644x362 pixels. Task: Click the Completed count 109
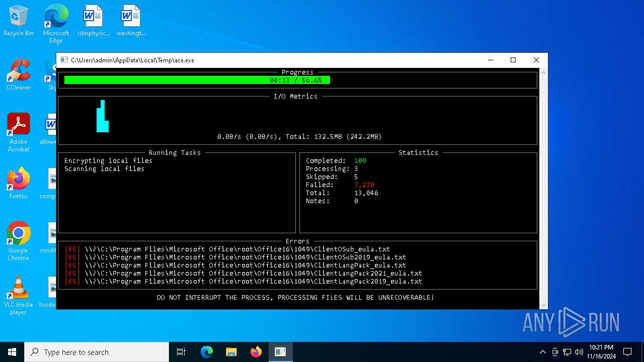tap(360, 160)
